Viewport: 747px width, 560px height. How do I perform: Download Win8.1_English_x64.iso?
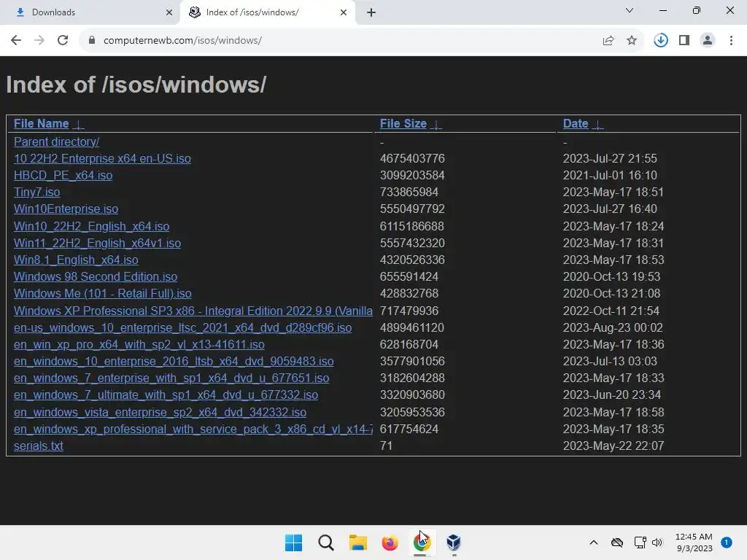click(76, 260)
